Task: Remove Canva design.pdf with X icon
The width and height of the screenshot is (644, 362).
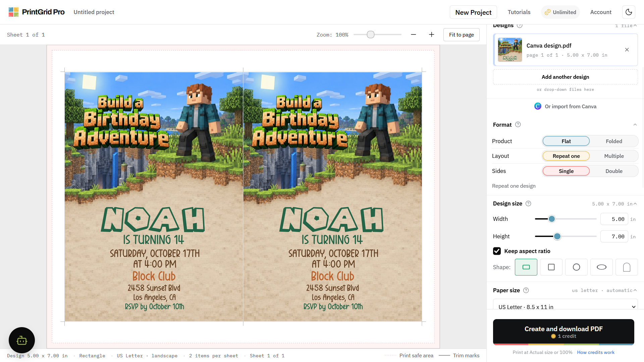Action: point(627,50)
